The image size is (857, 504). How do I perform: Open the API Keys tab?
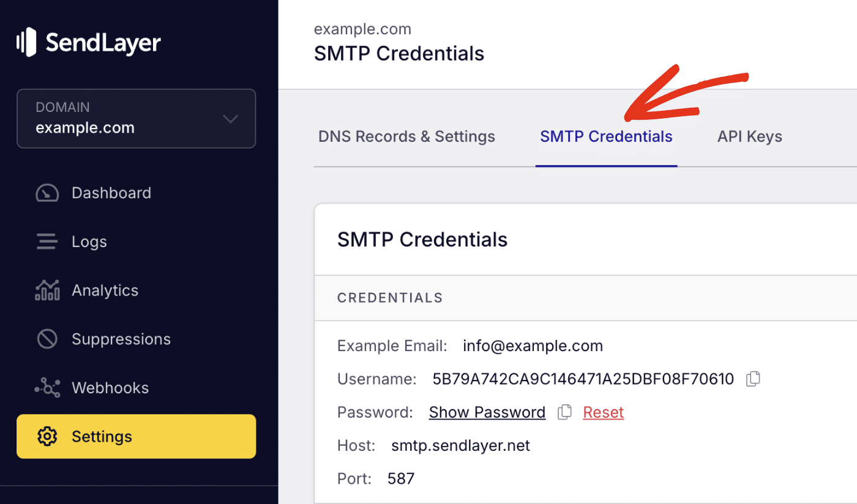749,136
